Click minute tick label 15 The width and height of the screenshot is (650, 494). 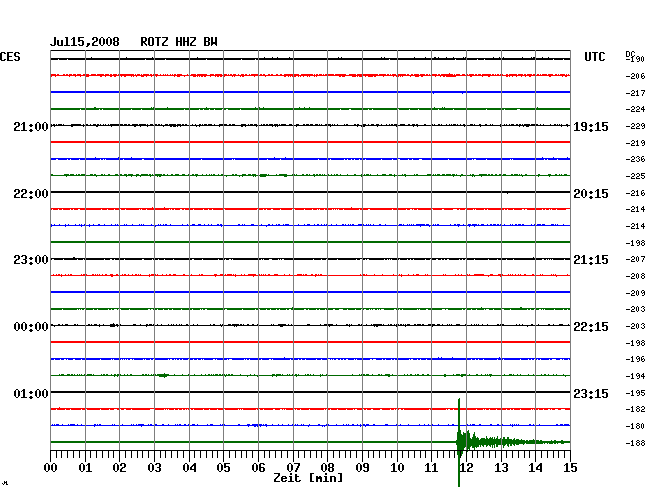pos(570,468)
